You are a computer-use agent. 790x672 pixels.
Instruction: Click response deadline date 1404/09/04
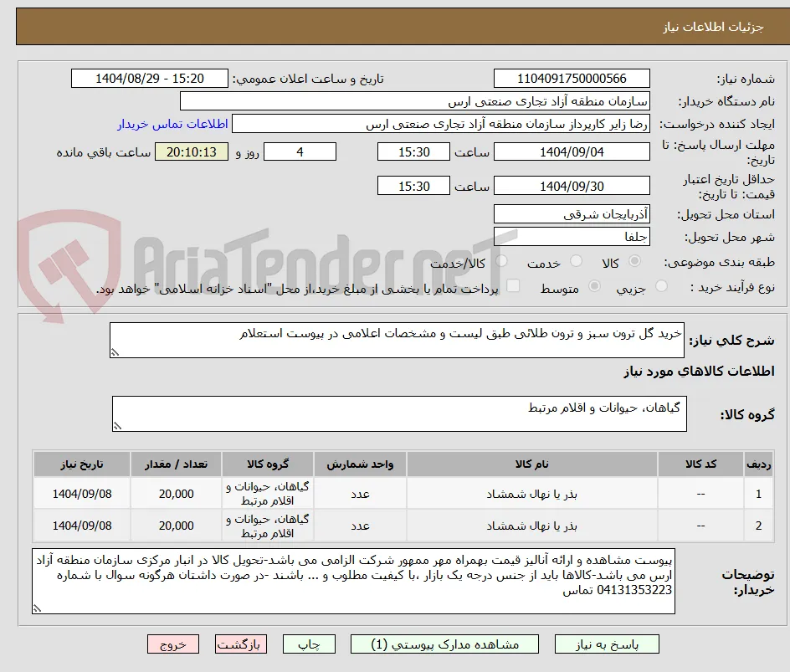click(572, 151)
